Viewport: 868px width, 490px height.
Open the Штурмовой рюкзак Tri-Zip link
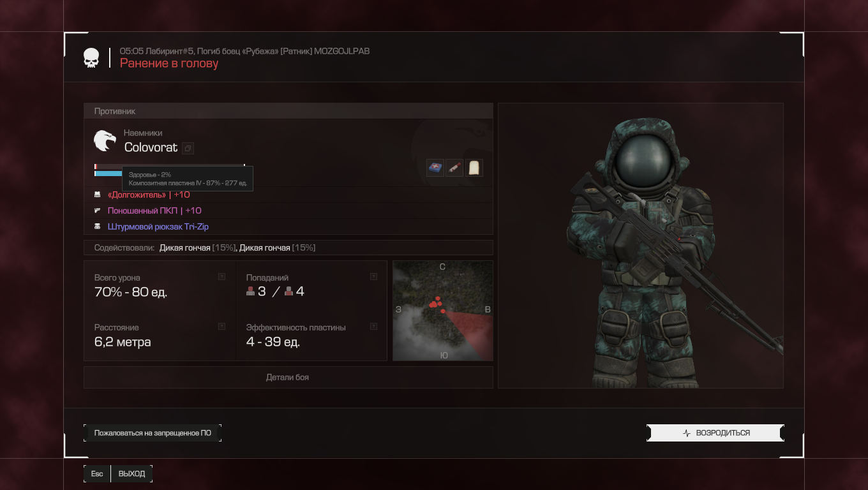[158, 226]
